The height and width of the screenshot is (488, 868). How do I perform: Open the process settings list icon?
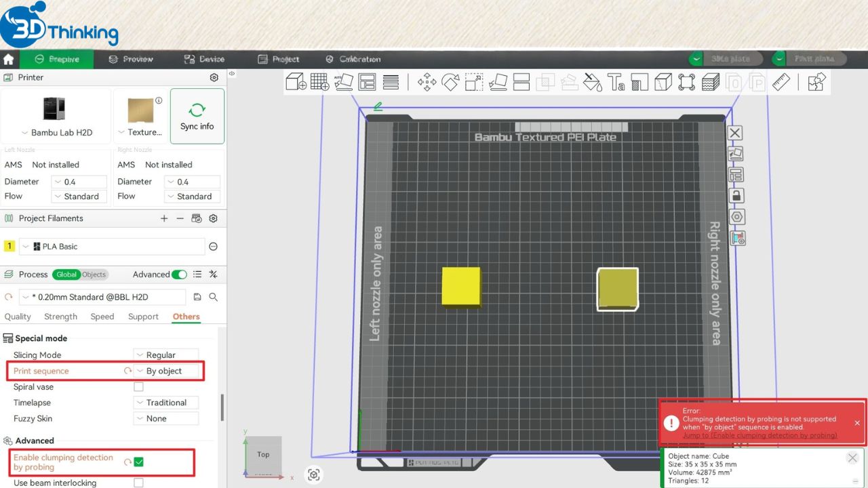point(197,274)
